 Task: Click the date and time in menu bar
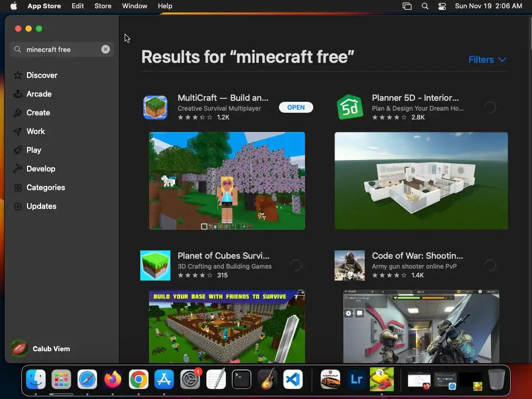pyautogui.click(x=488, y=6)
